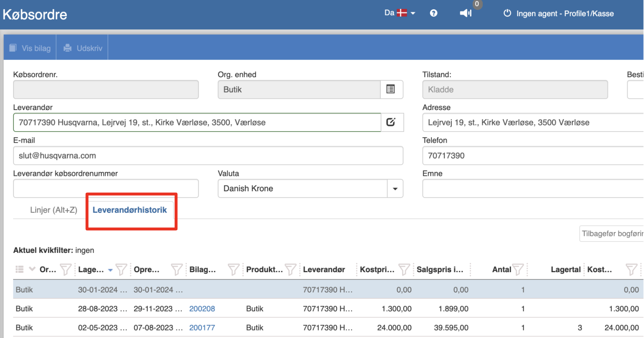The width and height of the screenshot is (644, 338).
Task: Click the E-mail input field
Action: tap(208, 156)
